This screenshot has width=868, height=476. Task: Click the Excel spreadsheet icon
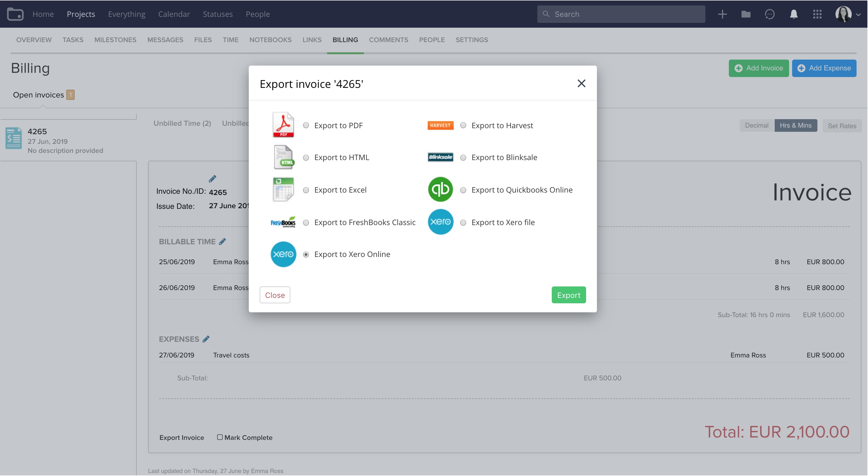tap(283, 190)
